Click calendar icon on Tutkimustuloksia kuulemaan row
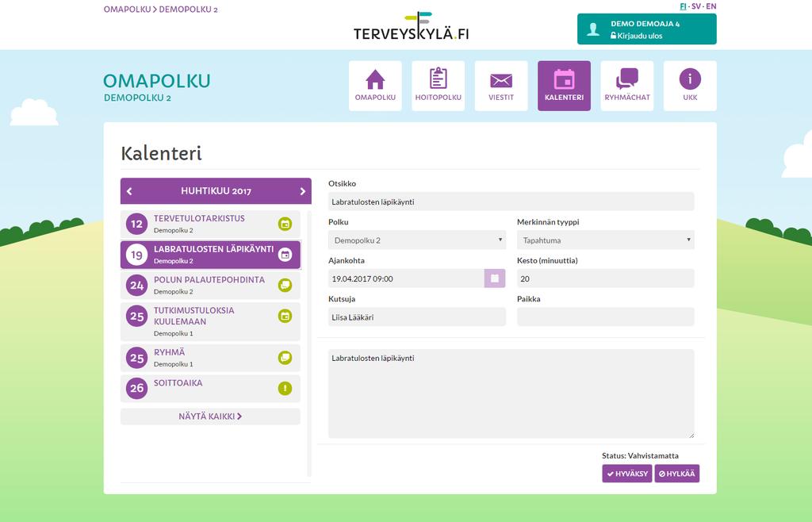Image resolution: width=812 pixels, height=522 pixels. coord(285,316)
